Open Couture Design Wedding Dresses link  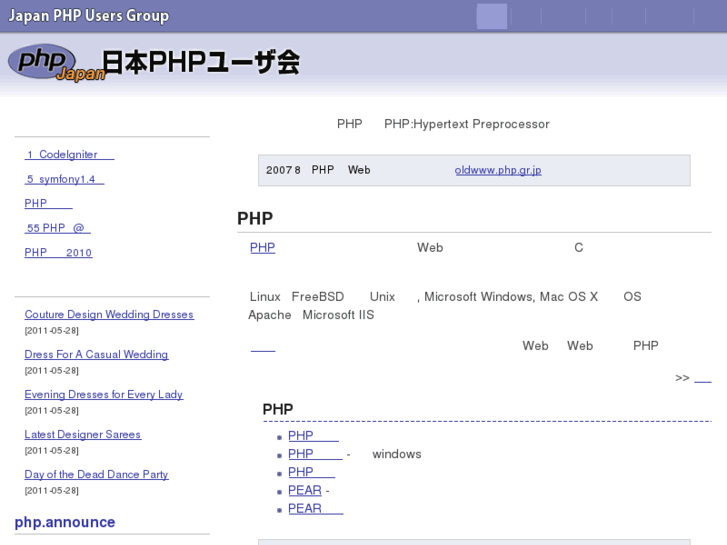[109, 314]
